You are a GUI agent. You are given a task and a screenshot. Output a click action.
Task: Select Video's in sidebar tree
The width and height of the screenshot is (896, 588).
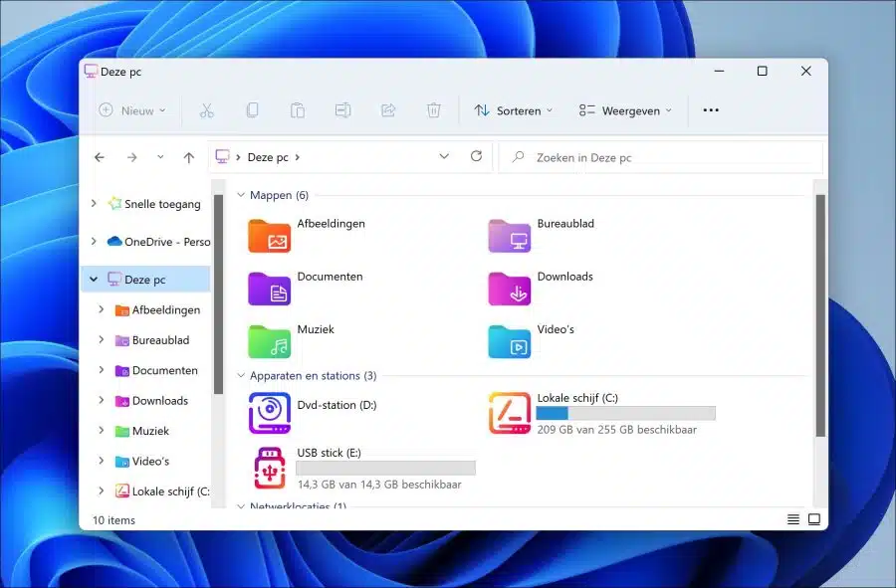point(141,462)
